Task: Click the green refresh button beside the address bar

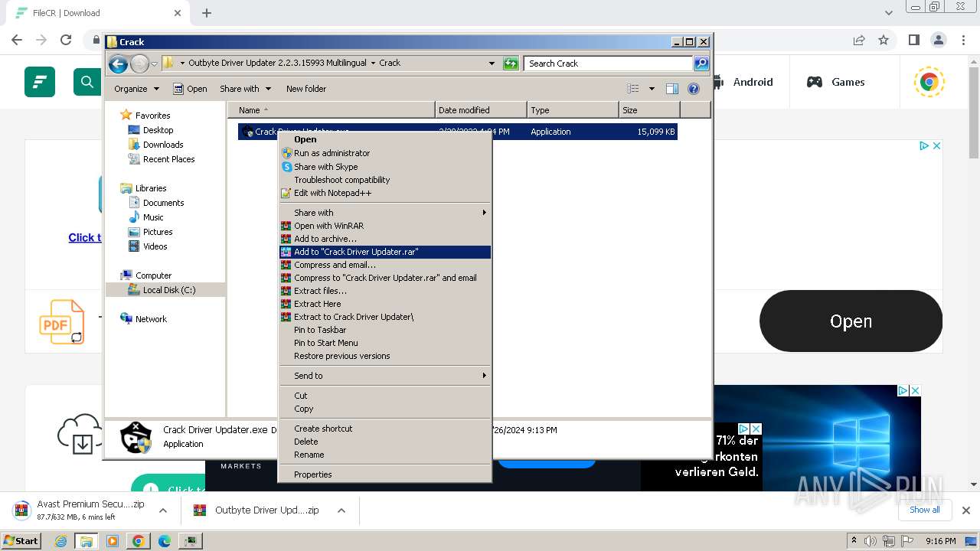Action: 511,64
